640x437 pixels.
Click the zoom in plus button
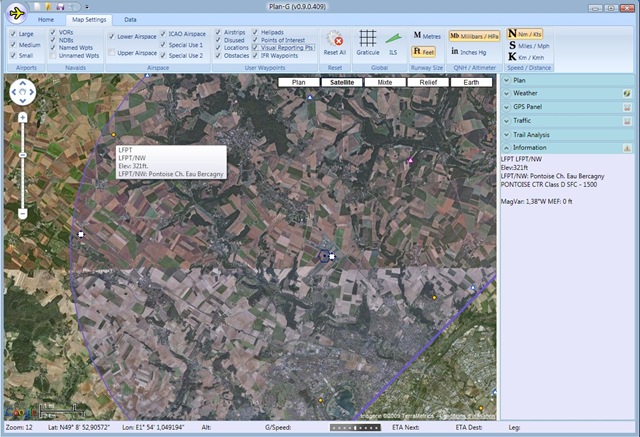pos(22,118)
